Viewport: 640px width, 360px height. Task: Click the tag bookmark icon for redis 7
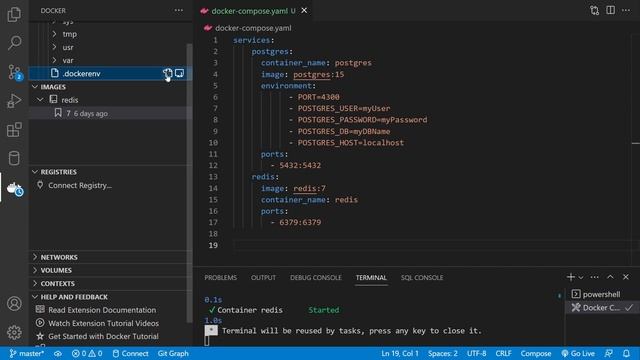(58, 113)
